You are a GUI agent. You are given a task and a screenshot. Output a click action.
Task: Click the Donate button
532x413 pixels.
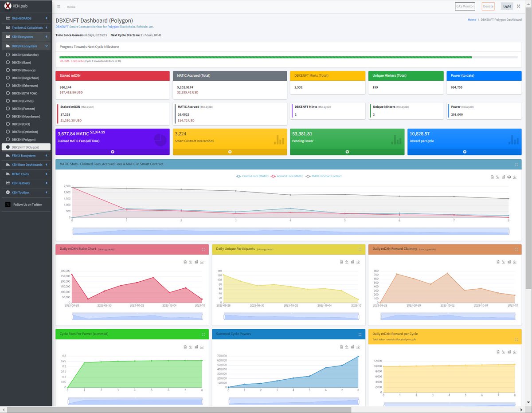click(488, 6)
